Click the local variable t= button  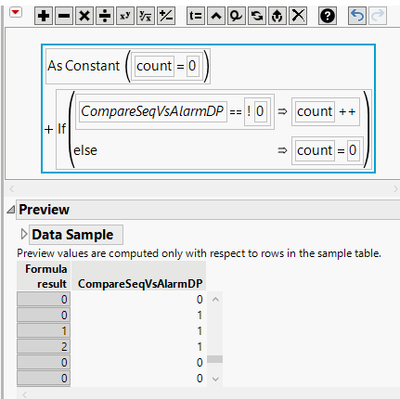point(196,16)
